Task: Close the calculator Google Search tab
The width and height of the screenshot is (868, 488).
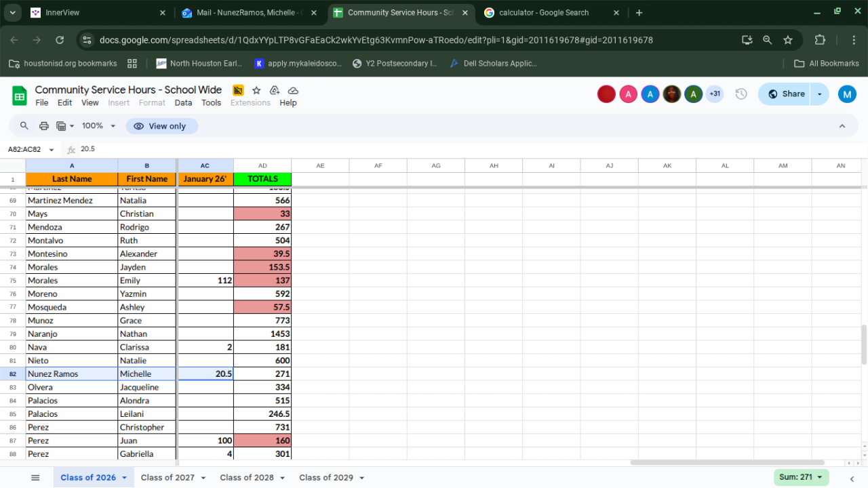Action: pos(616,13)
